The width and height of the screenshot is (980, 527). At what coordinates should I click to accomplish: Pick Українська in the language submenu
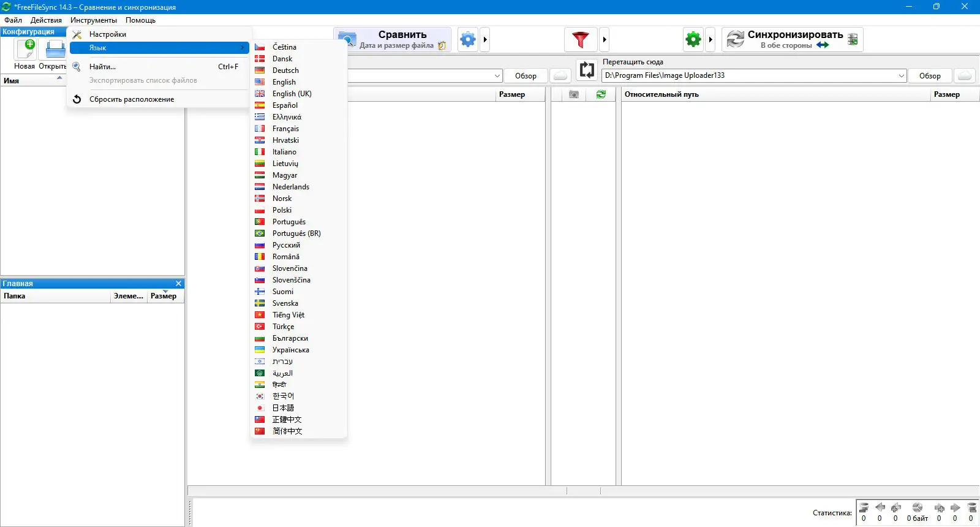point(300,350)
